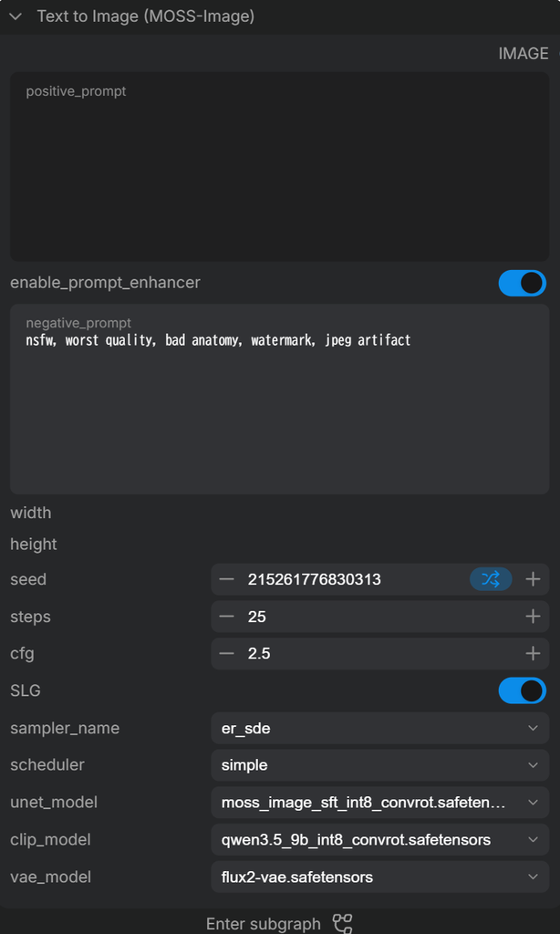
Task: Click the subgraph icon beside Enter subgraph
Action: pyautogui.click(x=343, y=923)
